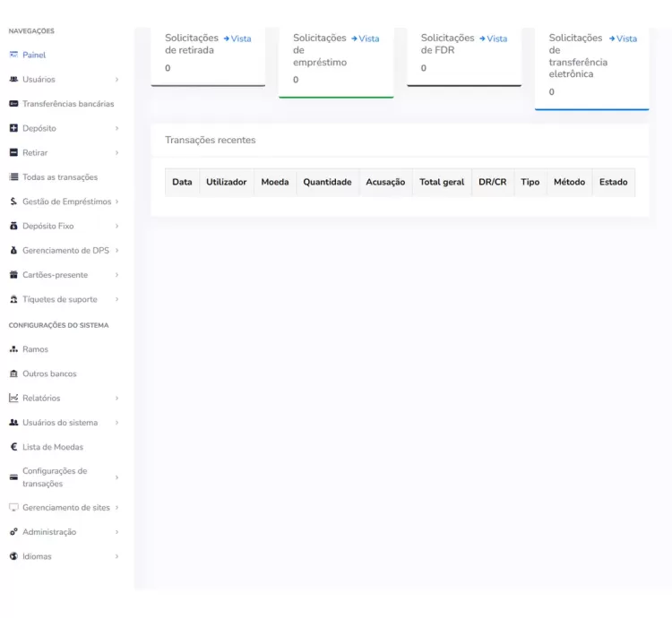Open Vista link for Solicitações de empréstimo
Image resolution: width=672 pixels, height=618 pixels.
366,39
